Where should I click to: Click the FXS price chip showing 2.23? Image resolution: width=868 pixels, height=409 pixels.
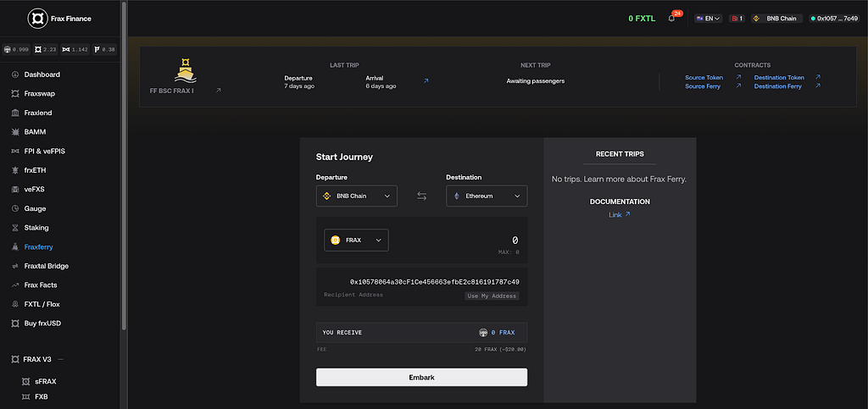pos(46,49)
